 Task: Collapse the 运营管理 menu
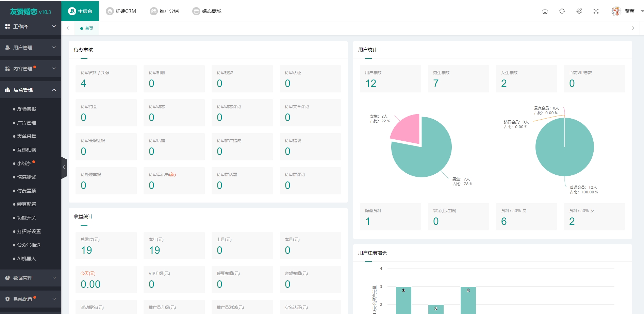click(31, 90)
